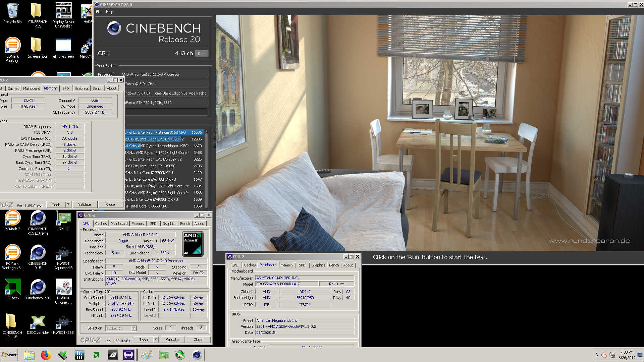Viewport: 644px width, 362px height.
Task: Click the Cinebench rendered room image
Action: pyautogui.click(x=429, y=133)
